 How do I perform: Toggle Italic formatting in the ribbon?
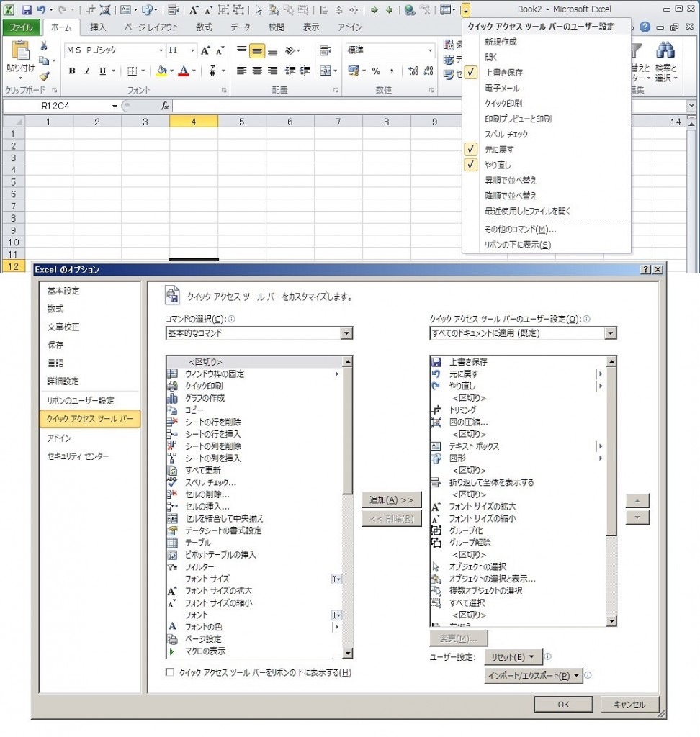coord(87,71)
